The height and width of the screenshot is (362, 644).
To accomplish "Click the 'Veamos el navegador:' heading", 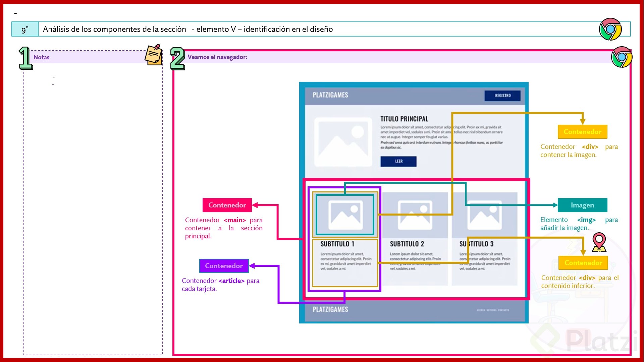I will click(217, 57).
